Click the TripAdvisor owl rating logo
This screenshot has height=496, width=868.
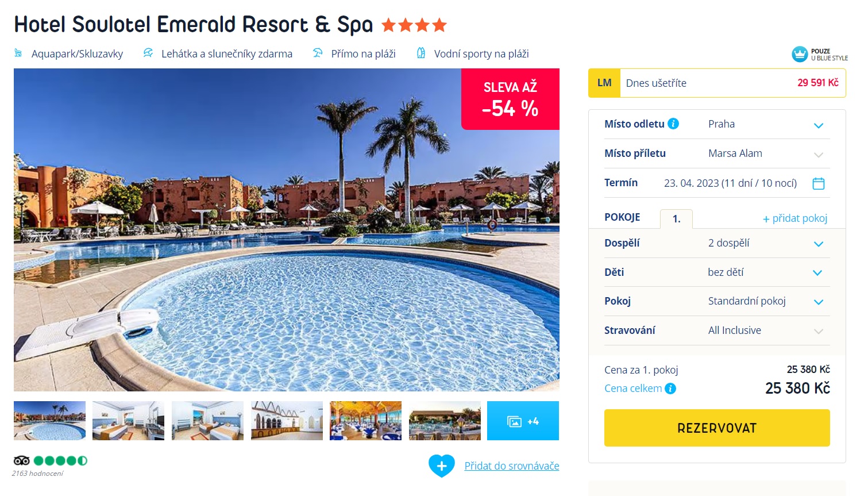21,460
